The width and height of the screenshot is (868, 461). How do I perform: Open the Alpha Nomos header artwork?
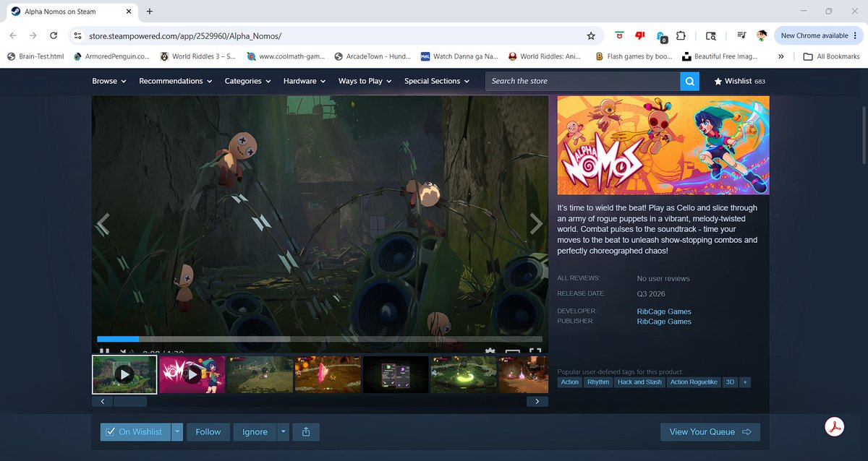[663, 145]
